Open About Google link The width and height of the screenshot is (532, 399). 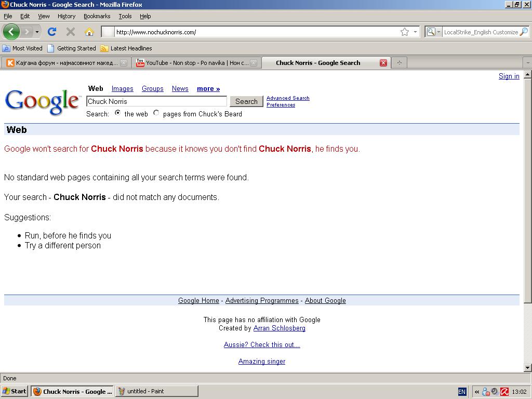325,301
